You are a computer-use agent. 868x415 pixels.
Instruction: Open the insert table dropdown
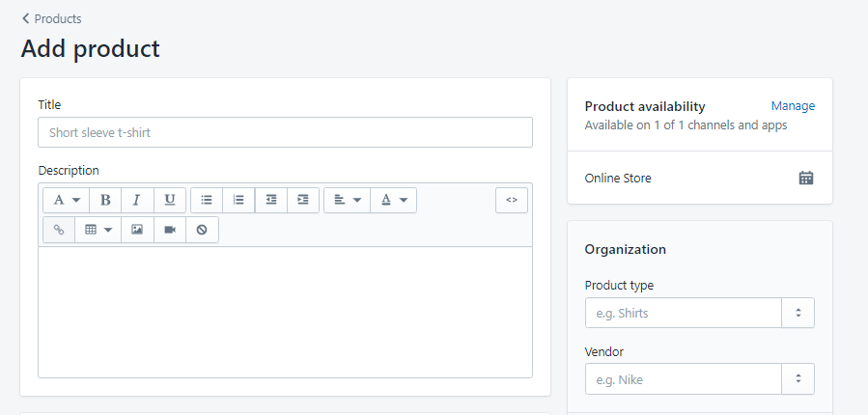(x=98, y=230)
